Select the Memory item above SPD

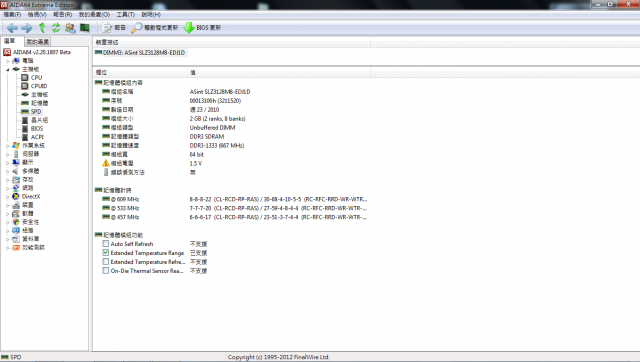click(x=40, y=103)
